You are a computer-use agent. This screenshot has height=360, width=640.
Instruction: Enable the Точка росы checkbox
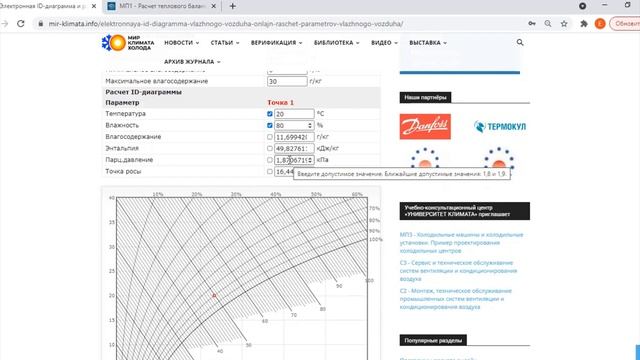pyautogui.click(x=270, y=171)
